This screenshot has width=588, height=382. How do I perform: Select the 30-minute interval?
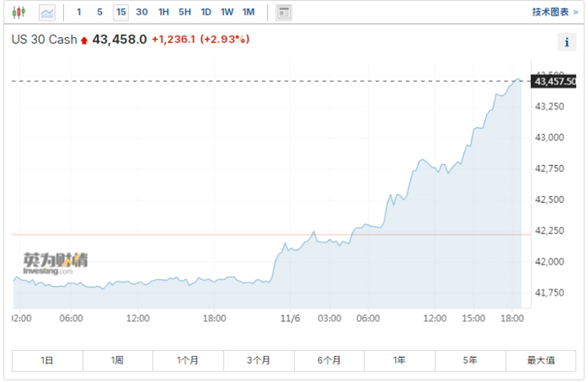(x=142, y=13)
